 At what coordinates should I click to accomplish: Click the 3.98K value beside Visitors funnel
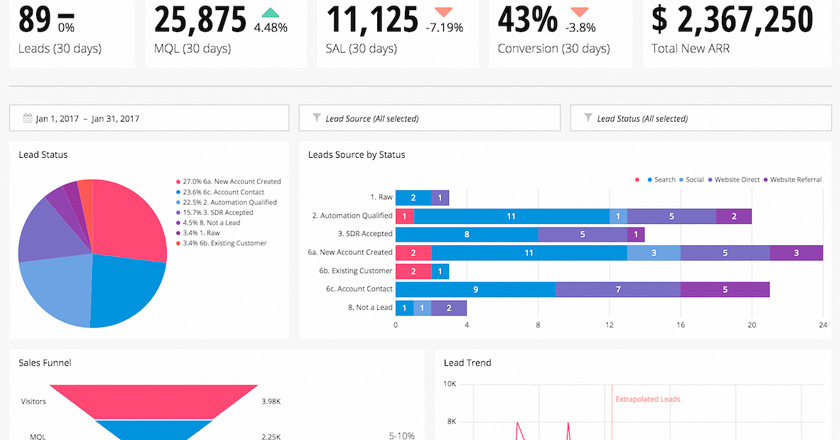pos(271,401)
